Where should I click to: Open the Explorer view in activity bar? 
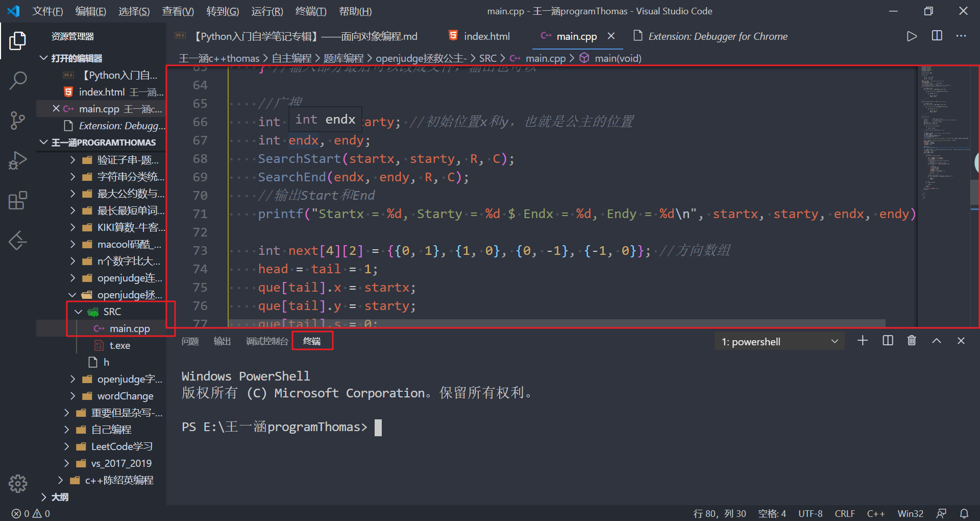point(18,40)
